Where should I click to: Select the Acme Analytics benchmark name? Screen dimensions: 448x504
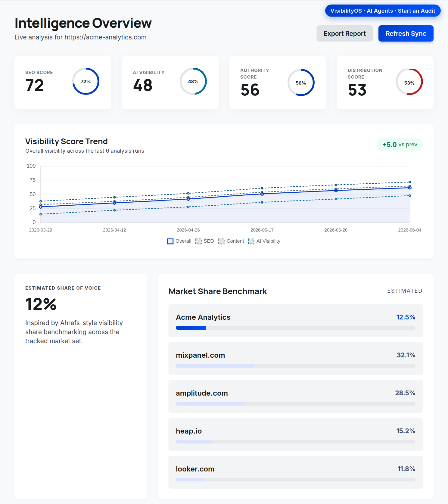coord(203,317)
